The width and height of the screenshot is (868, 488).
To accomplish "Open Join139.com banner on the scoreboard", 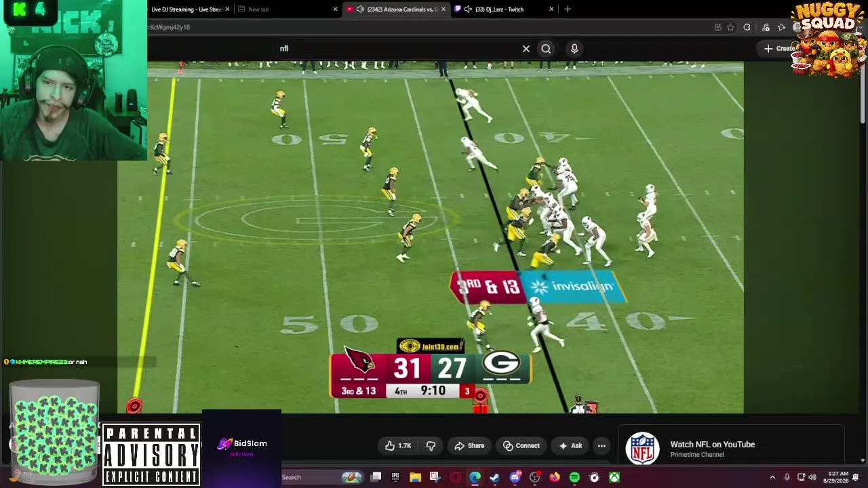I will [431, 346].
